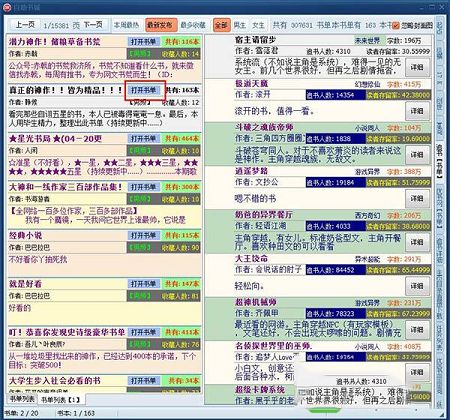Switch to the 最多收藏 tab
The height and width of the screenshot is (420, 450).
point(193,25)
